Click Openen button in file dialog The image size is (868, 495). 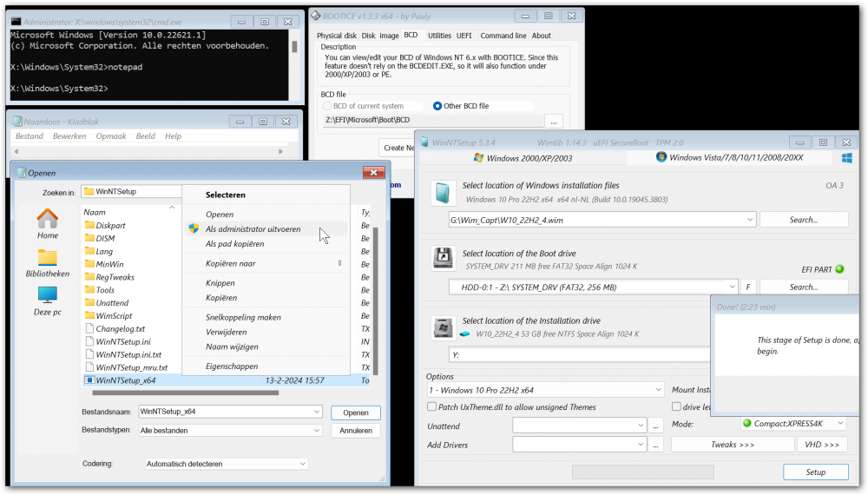[x=355, y=412]
